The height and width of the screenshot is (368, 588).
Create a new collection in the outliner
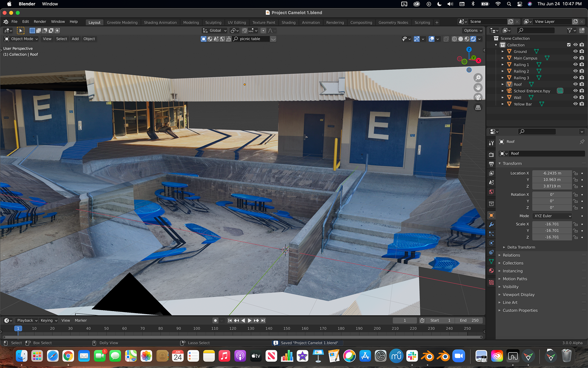pos(582,30)
